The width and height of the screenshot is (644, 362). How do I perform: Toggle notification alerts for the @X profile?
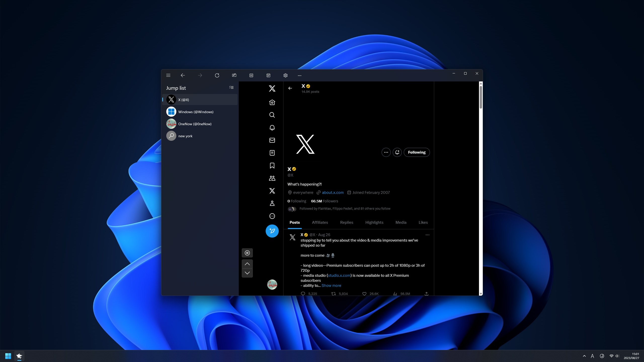coord(397,152)
